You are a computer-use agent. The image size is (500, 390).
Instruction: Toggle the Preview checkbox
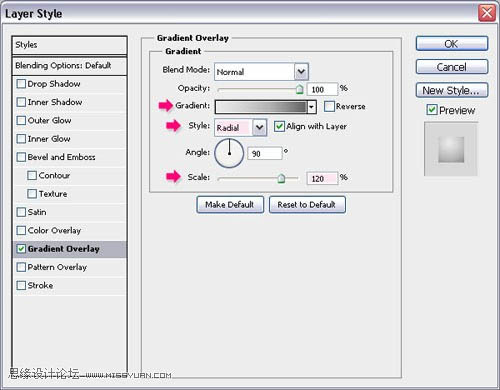(432, 110)
